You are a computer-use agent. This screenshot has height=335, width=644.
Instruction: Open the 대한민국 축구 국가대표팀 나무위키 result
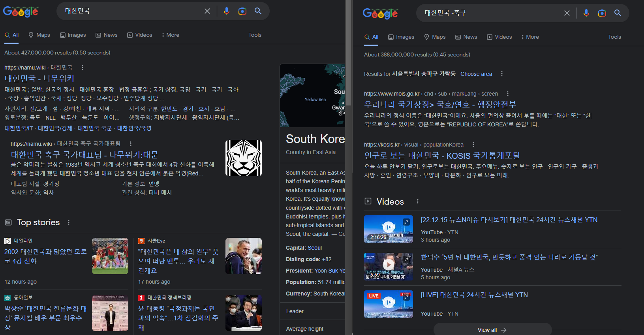[x=84, y=154]
